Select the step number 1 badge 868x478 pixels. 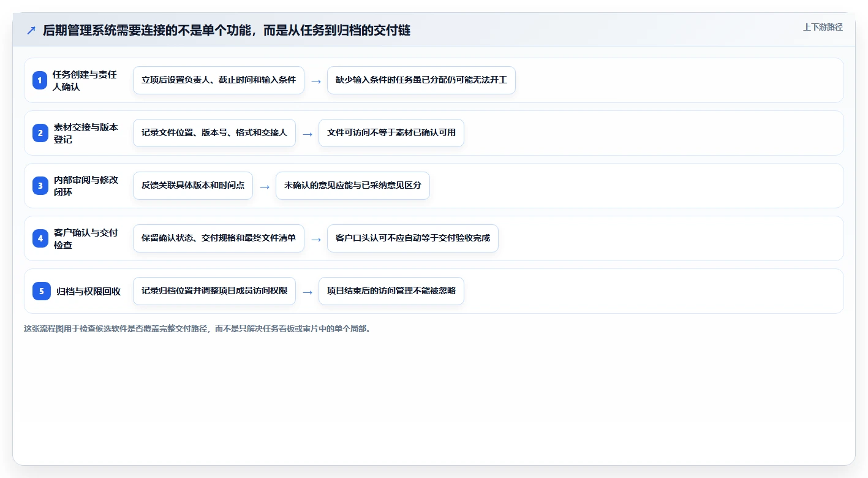40,80
